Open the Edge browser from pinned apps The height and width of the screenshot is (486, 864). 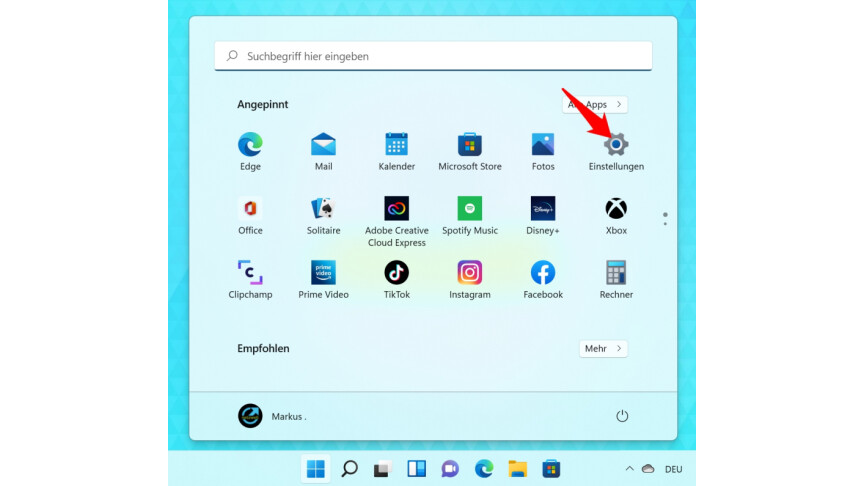[250, 151]
